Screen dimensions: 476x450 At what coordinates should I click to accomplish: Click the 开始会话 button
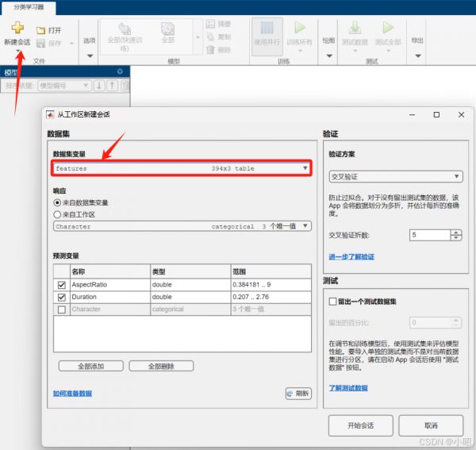361,425
